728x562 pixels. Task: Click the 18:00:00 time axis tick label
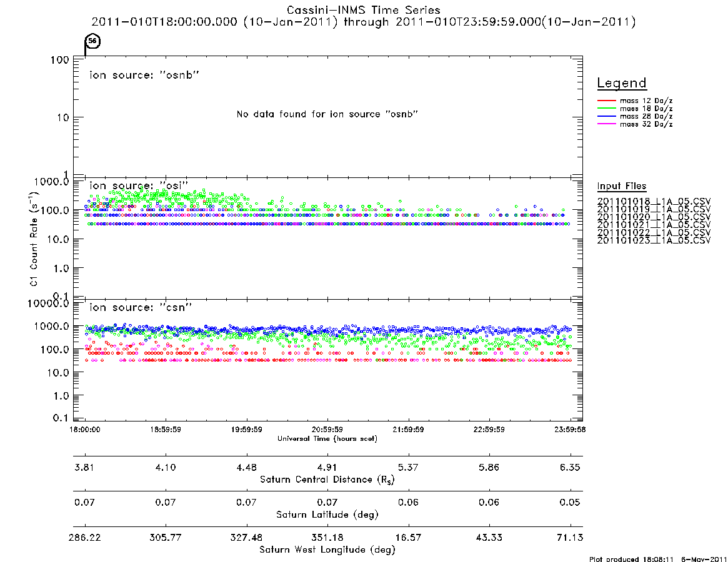[85, 430]
